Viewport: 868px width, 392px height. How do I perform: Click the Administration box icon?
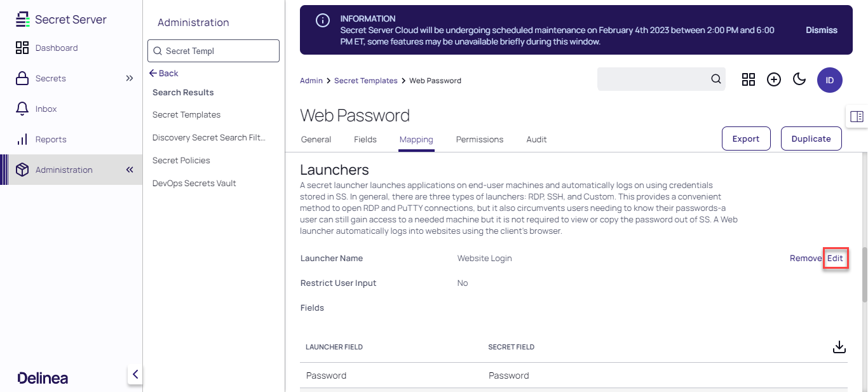click(x=22, y=170)
